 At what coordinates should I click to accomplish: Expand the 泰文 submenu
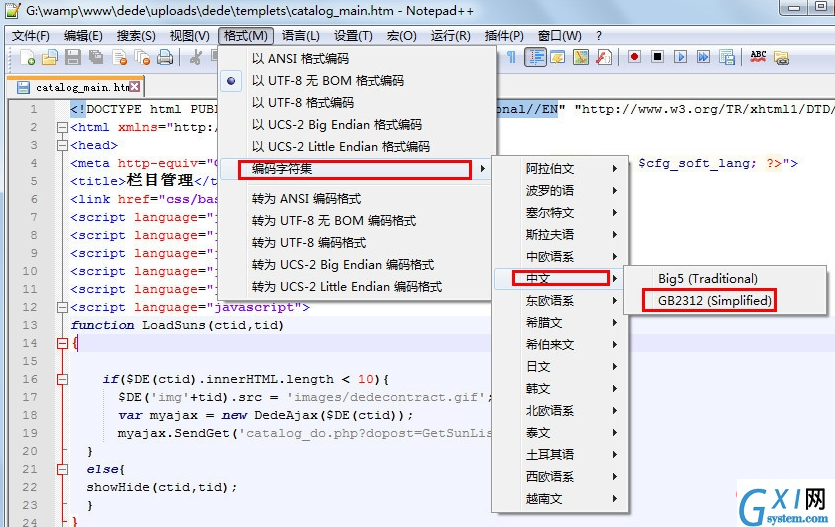click(560, 433)
